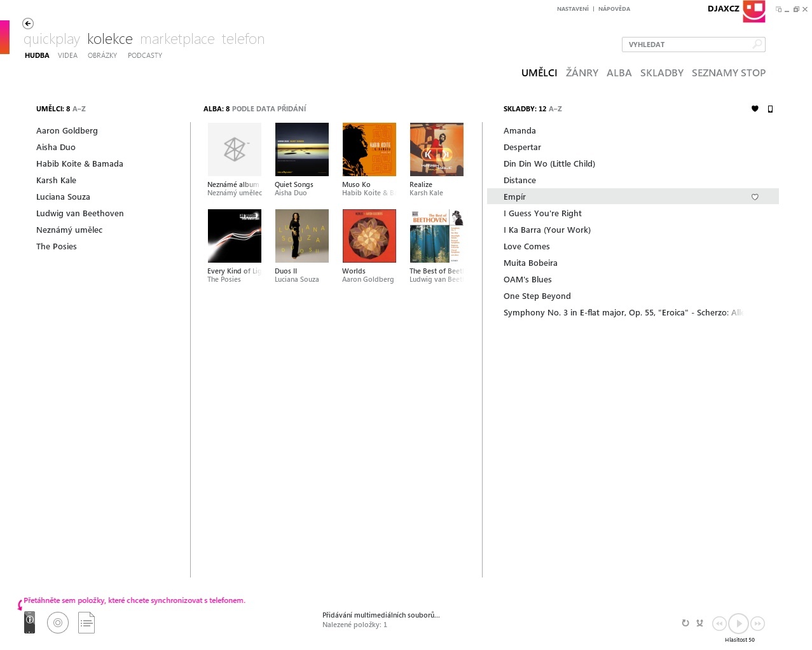Change artists A–Z sort order
The height and width of the screenshot is (650, 812).
[79, 109]
